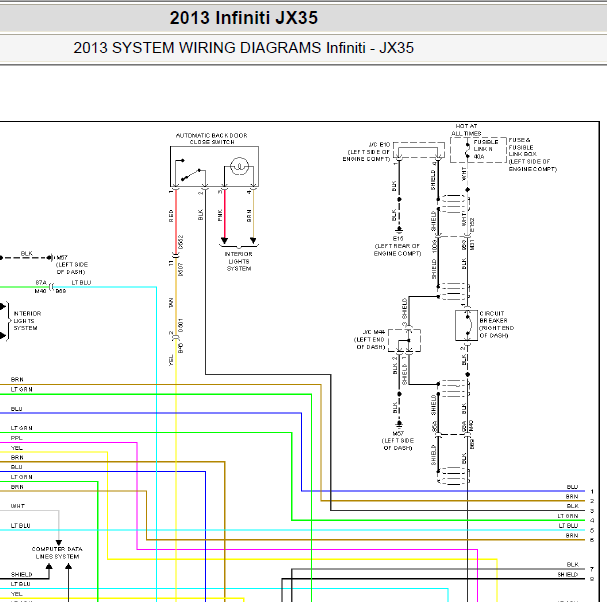The width and height of the screenshot is (607, 602).
Task: Click the "RED" wire label below switch pin 1
Action: tap(171, 216)
